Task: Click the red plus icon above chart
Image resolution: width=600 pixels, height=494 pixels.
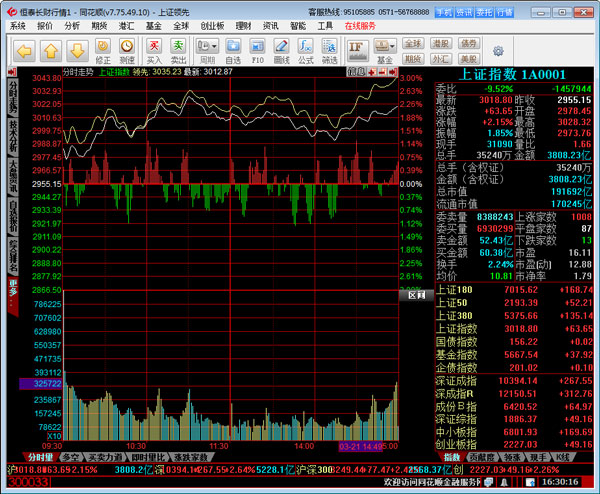Action: 372,72
